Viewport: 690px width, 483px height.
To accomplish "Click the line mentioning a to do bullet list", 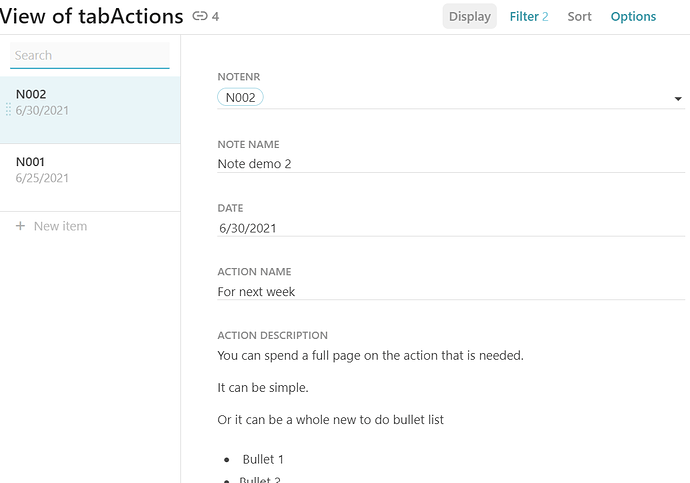I will [330, 419].
